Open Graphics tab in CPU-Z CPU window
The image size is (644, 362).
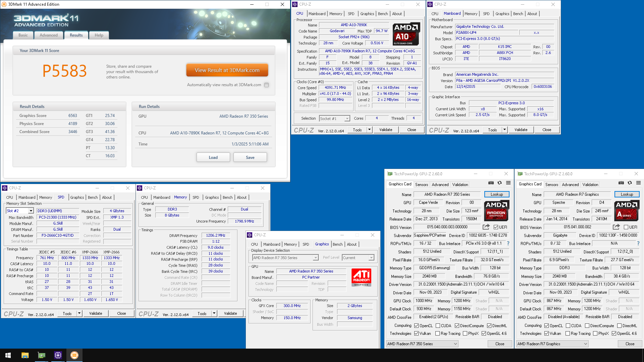click(367, 14)
